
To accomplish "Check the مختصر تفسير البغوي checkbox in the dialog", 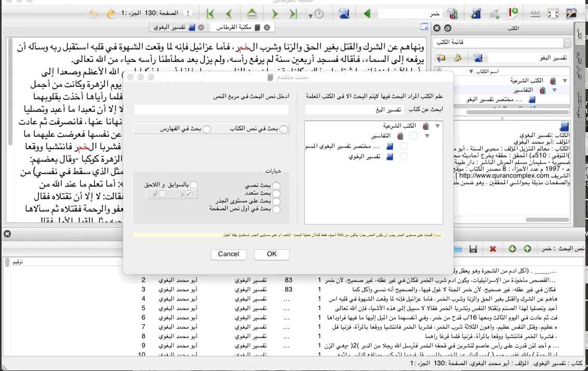I will coord(403,146).
